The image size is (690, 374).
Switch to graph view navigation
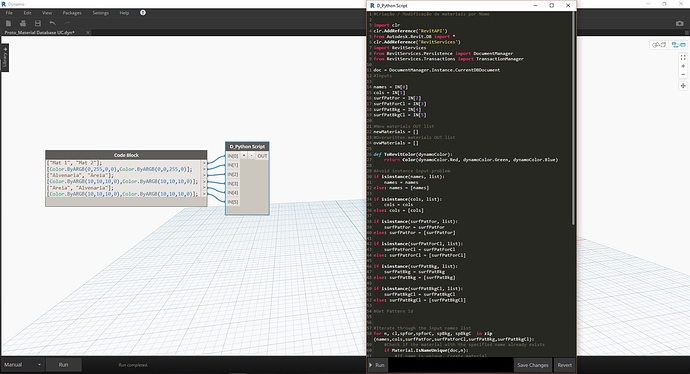click(x=678, y=45)
